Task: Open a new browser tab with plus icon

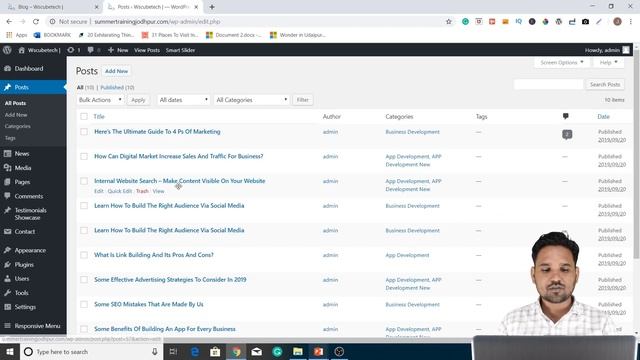Action: tap(212, 7)
